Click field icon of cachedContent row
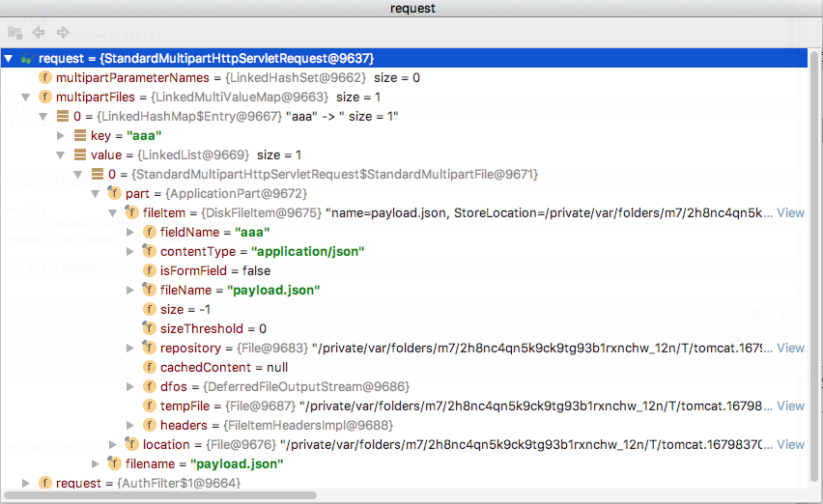Viewport: 823px width, 504px height. (x=150, y=367)
